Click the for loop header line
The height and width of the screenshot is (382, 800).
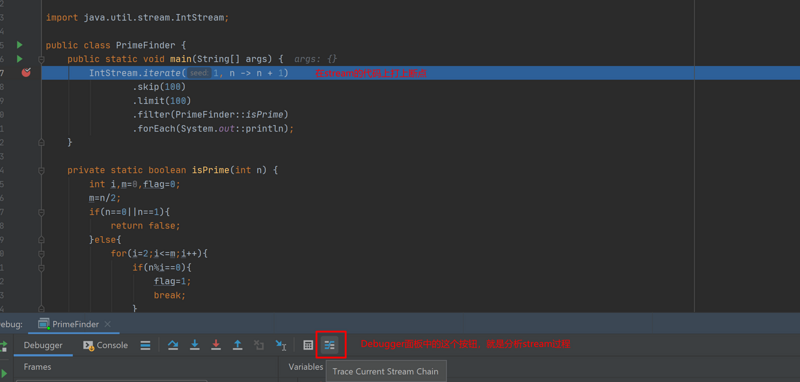click(159, 253)
